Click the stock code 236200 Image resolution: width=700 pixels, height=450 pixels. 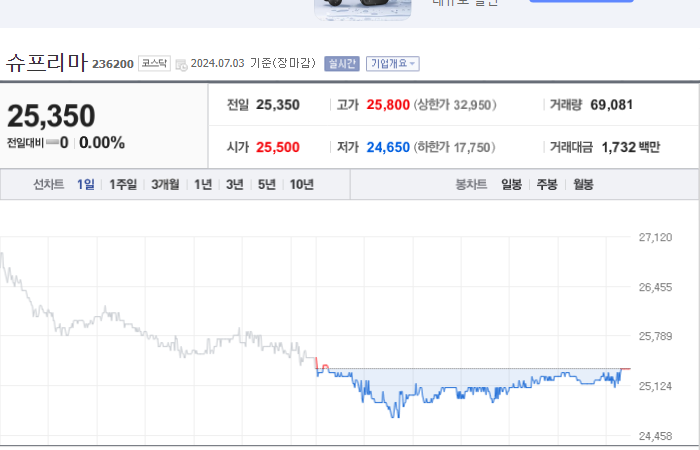[113, 64]
